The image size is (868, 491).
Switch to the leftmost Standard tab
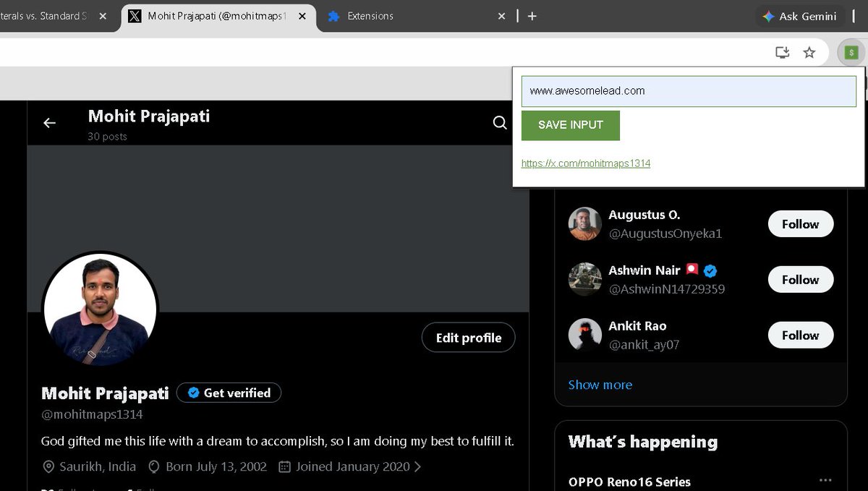coord(56,16)
